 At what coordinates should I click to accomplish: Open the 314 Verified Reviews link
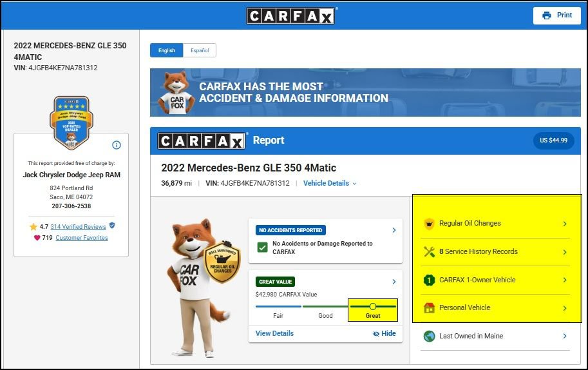78,227
